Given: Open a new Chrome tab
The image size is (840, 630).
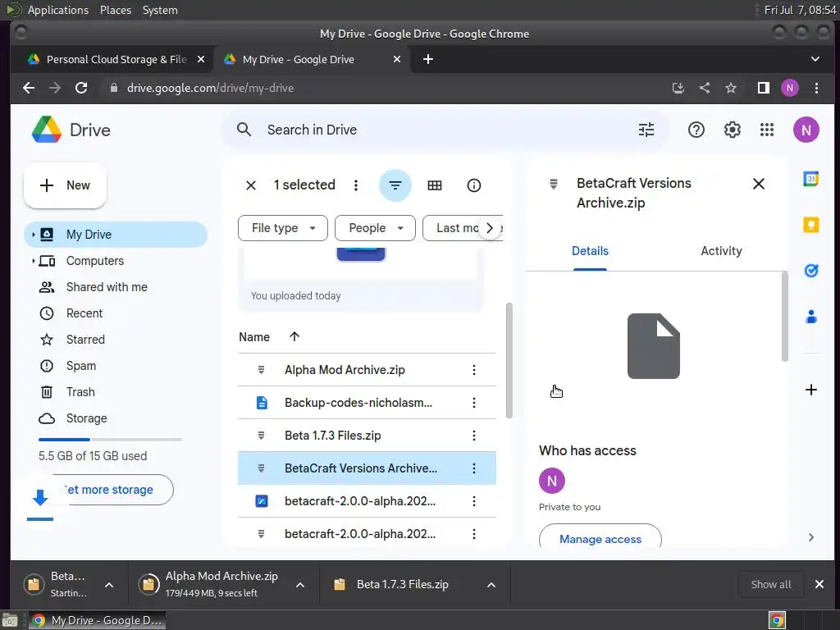Looking at the screenshot, I should (427, 59).
